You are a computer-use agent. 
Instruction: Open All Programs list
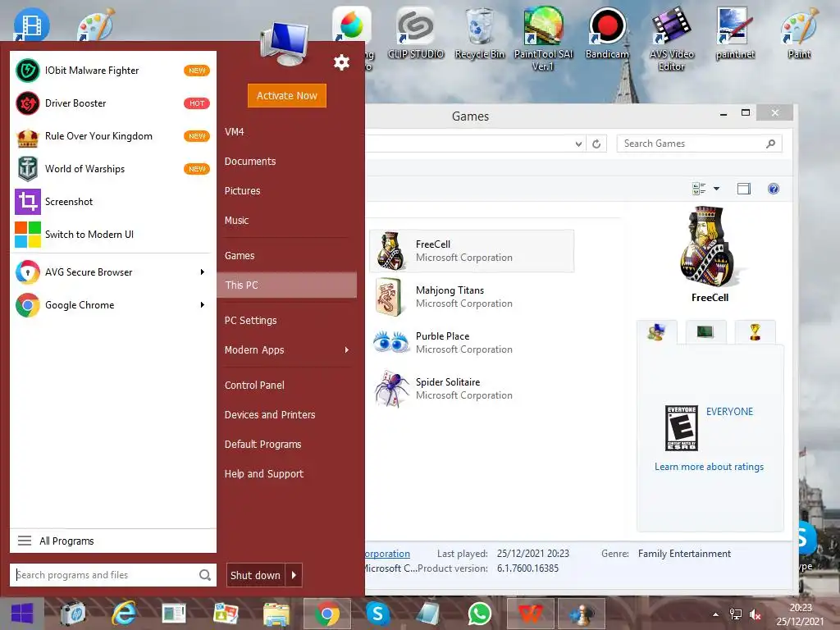click(x=112, y=541)
